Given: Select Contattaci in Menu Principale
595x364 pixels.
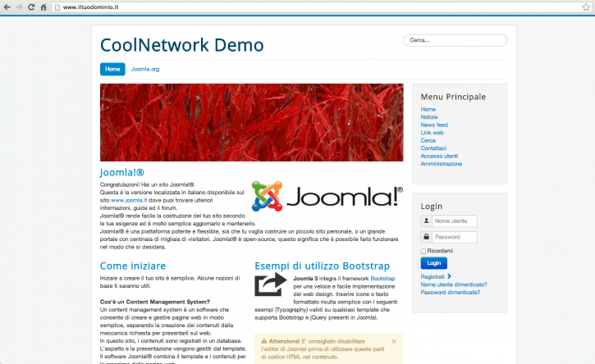Looking at the screenshot, I should click(433, 148).
